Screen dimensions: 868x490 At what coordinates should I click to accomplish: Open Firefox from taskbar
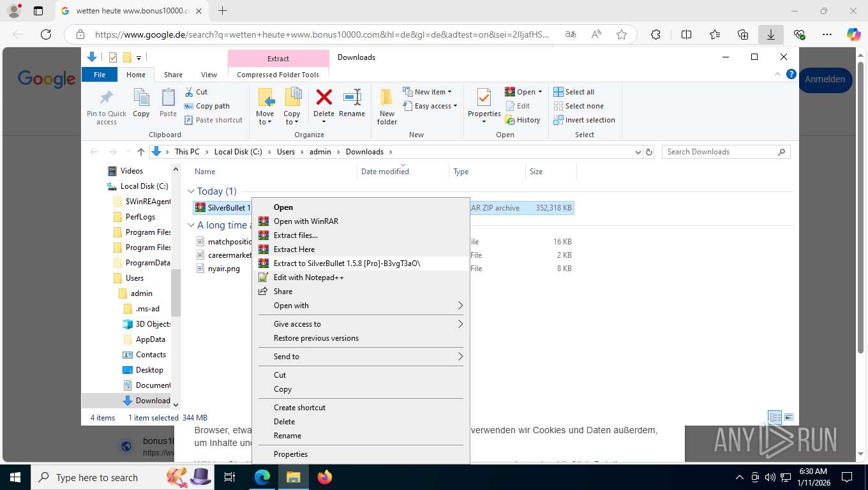(x=325, y=477)
